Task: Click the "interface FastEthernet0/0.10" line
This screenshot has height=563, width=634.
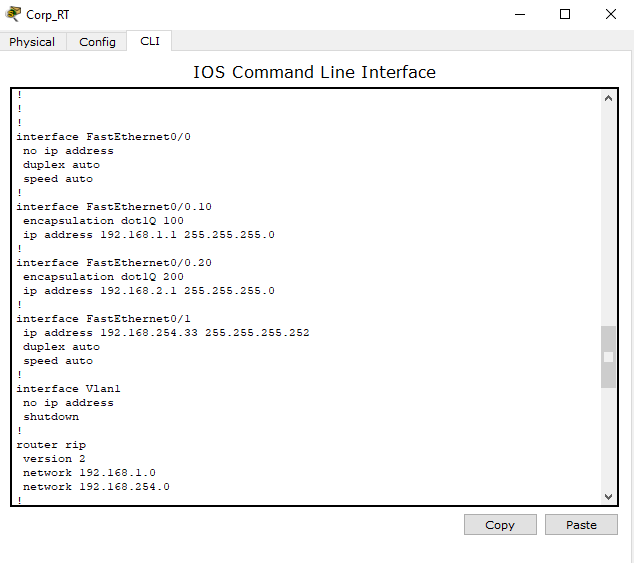Action: (114, 207)
